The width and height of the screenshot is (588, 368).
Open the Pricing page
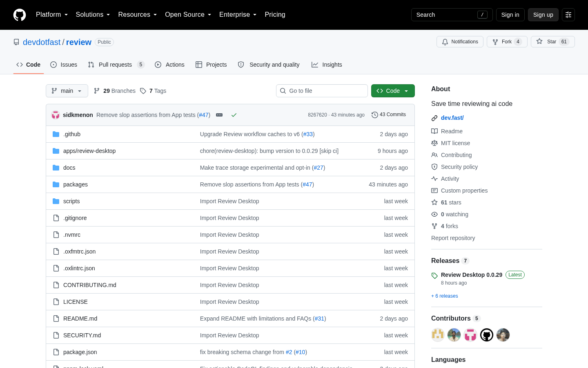click(275, 15)
